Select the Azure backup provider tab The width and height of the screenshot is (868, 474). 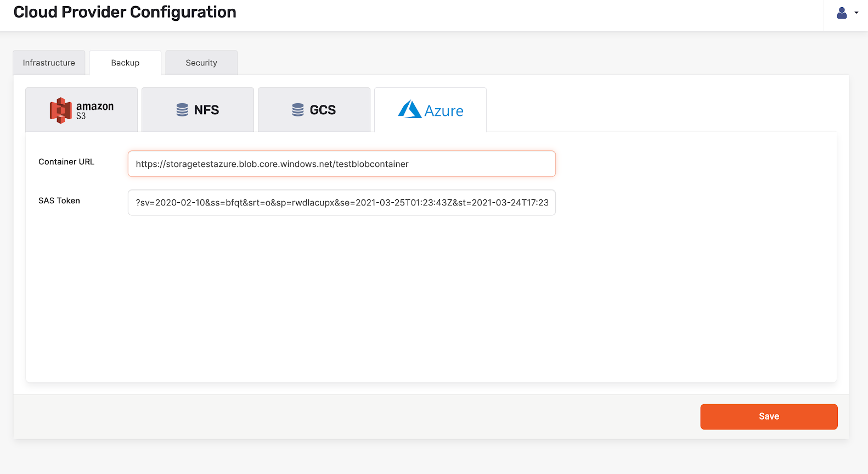pyautogui.click(x=430, y=110)
